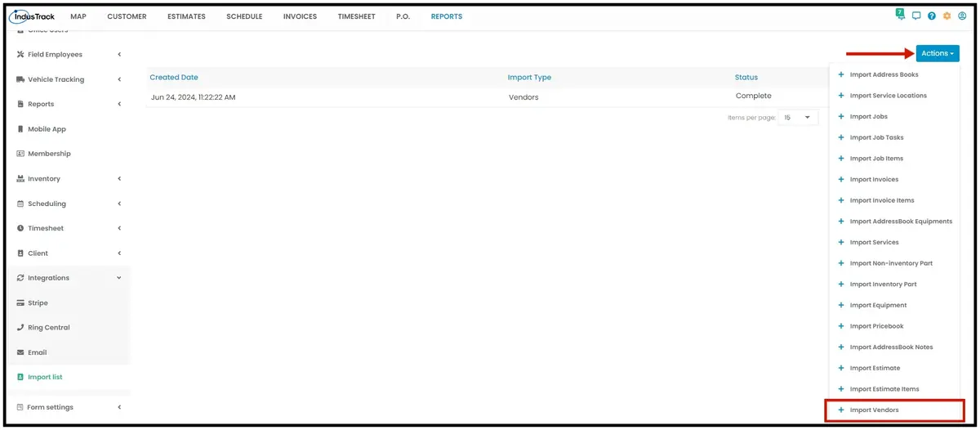Click the date Jun 24, 2024, 11:22:22 AM
The width and height of the screenshot is (980, 430).
click(x=194, y=97)
